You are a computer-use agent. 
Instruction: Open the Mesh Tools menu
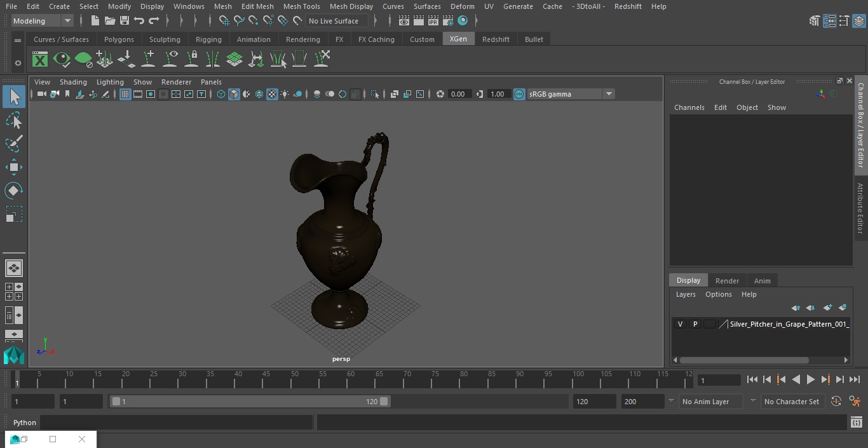click(301, 6)
